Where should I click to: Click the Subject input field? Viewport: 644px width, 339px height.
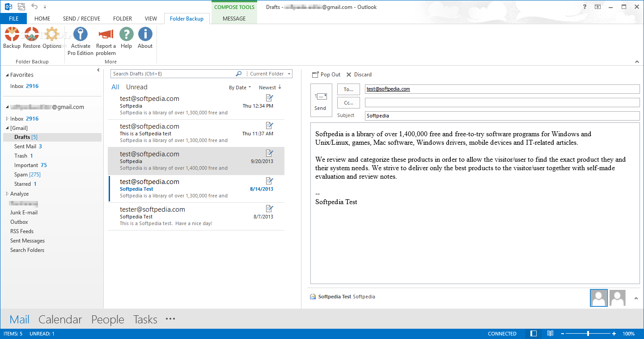click(502, 116)
